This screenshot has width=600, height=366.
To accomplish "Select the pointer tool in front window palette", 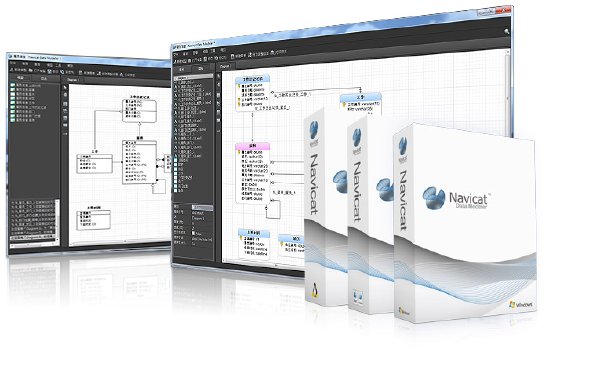I will click(x=218, y=76).
